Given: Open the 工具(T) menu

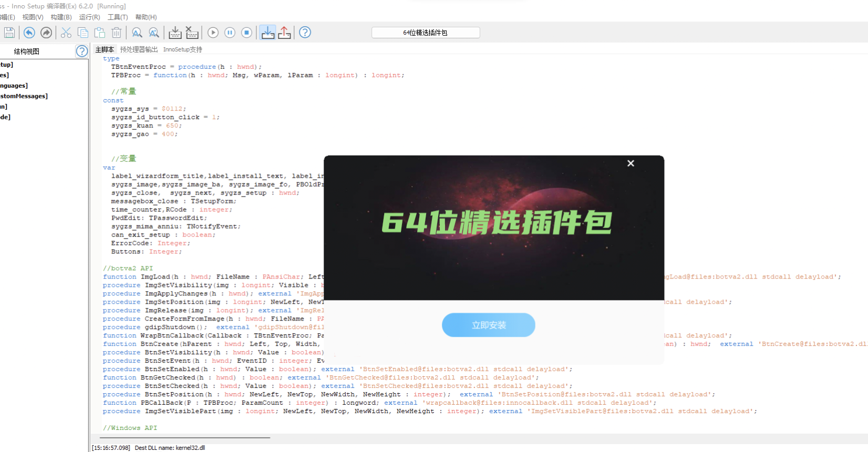Looking at the screenshot, I should click(x=118, y=17).
